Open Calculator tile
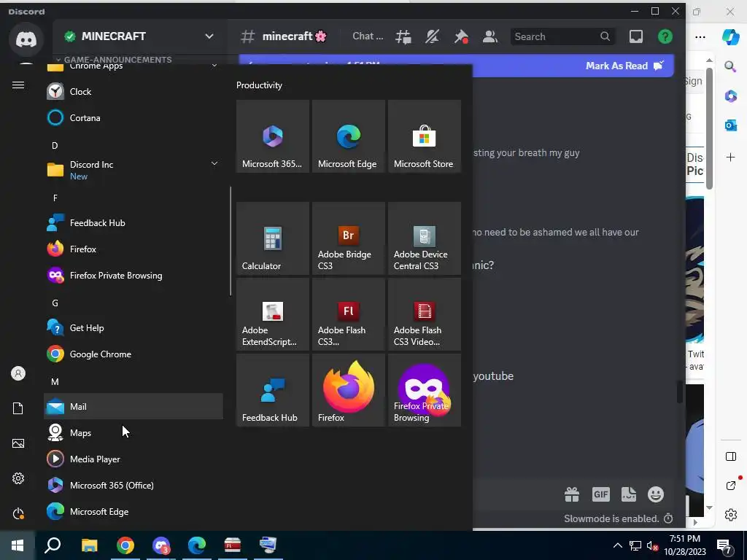The image size is (747, 560). coord(273,238)
